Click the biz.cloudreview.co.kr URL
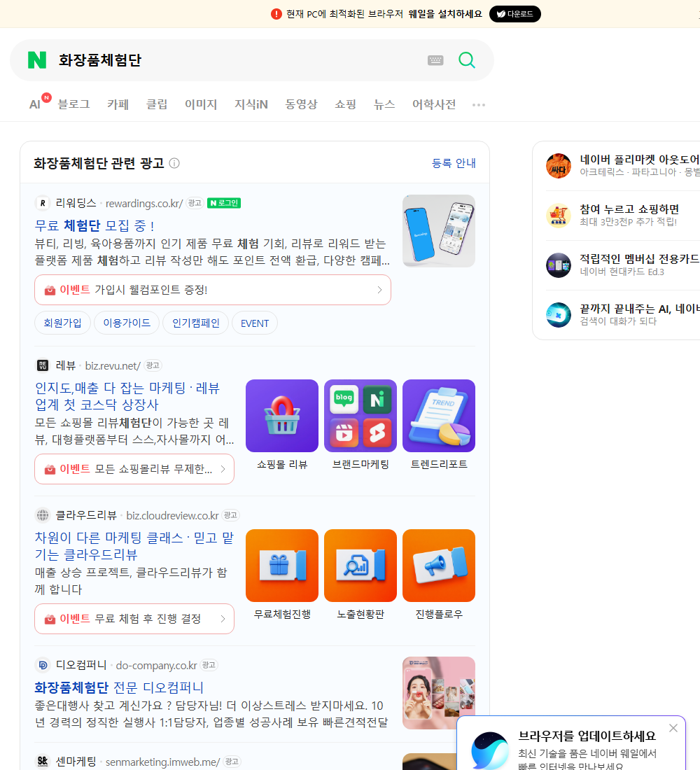700x770 pixels. tap(172, 516)
